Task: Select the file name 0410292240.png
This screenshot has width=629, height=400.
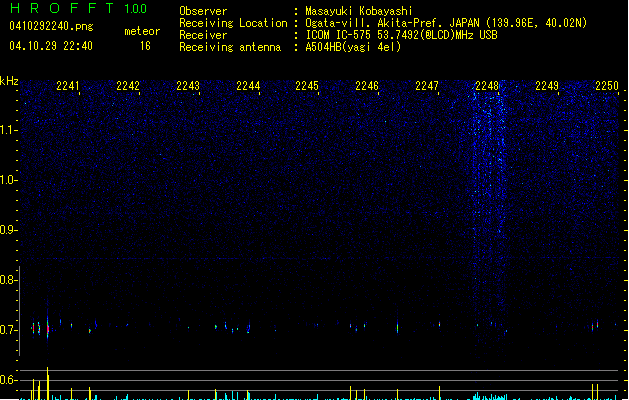Action: click(51, 26)
